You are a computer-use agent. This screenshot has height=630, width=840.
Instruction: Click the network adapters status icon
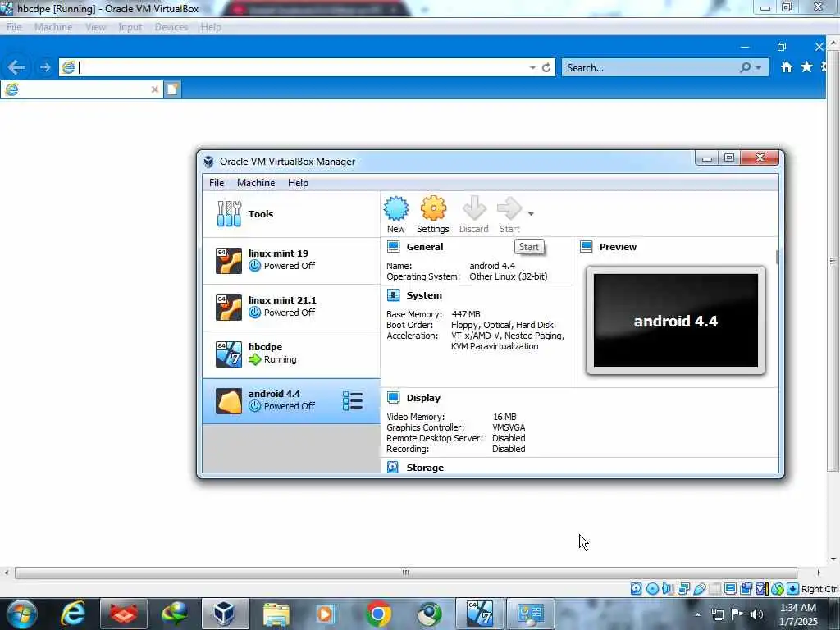tap(683, 589)
